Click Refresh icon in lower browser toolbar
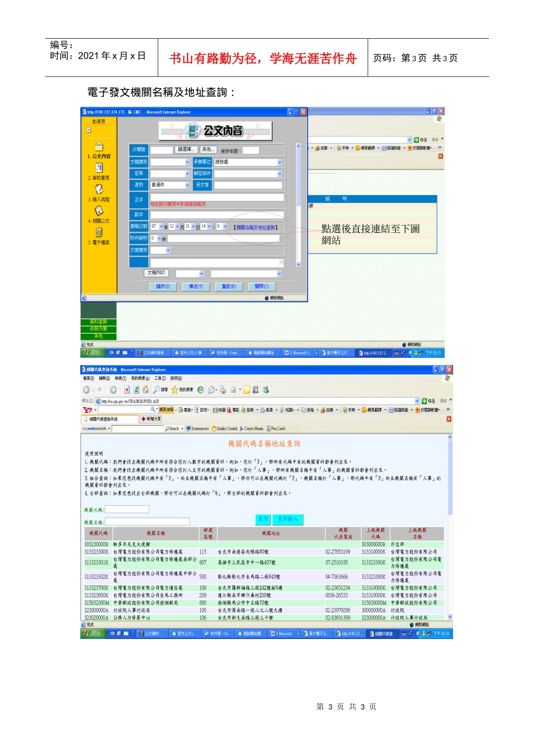This screenshot has width=534, height=756. tap(137, 389)
